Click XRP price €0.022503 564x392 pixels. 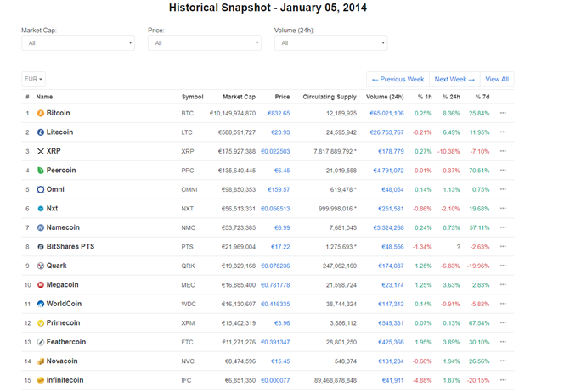click(x=275, y=151)
